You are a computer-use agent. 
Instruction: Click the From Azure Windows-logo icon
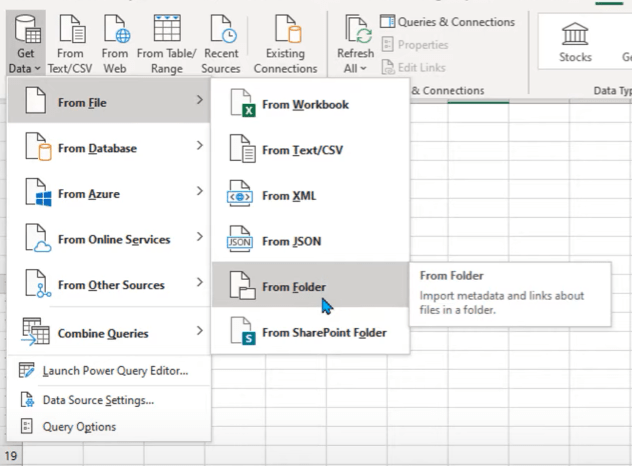click(38, 192)
